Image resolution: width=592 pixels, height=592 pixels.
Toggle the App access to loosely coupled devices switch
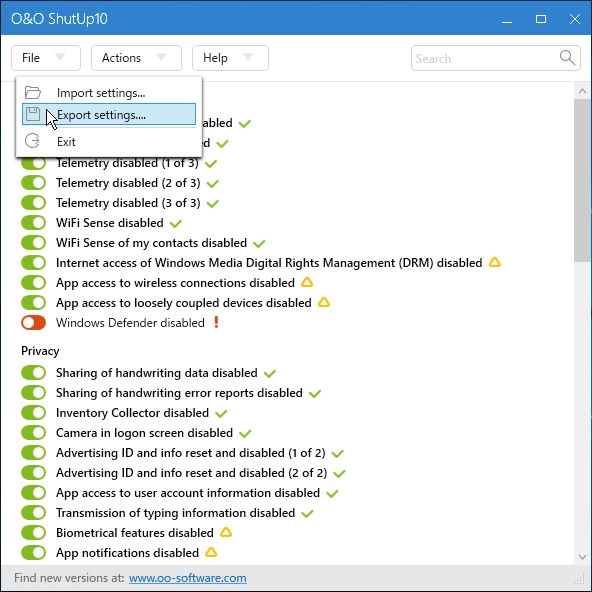(33, 303)
